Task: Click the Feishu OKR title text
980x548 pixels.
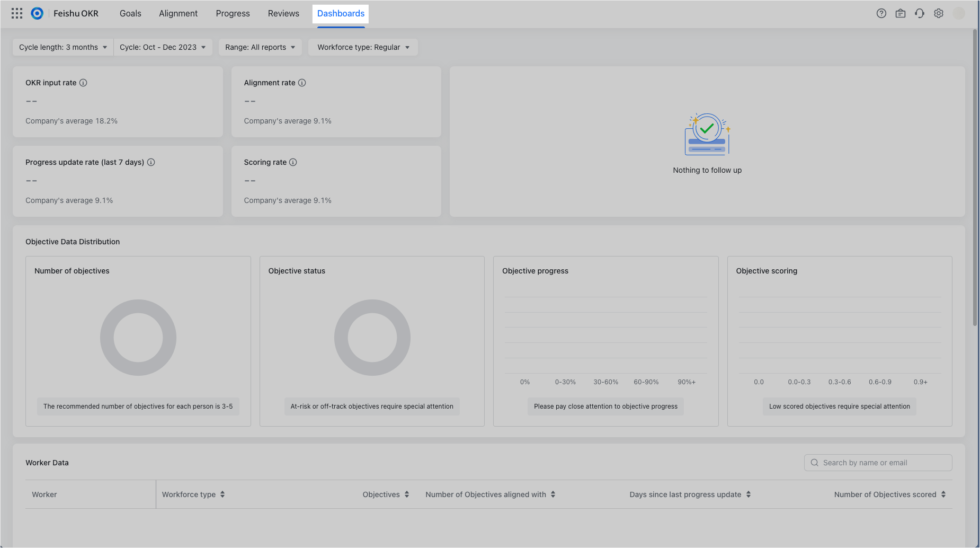Action: pyautogui.click(x=76, y=14)
